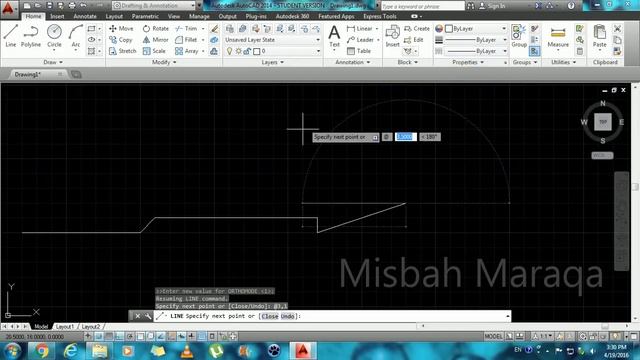Activate the Rotate command
Image resolution: width=640 pixels, height=360 pixels.
click(x=156, y=29)
